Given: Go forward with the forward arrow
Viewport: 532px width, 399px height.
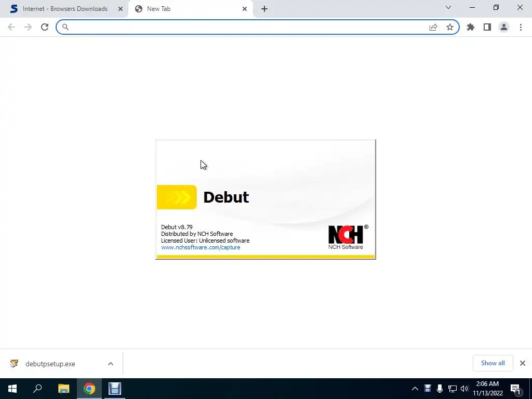Looking at the screenshot, I should tap(28, 27).
